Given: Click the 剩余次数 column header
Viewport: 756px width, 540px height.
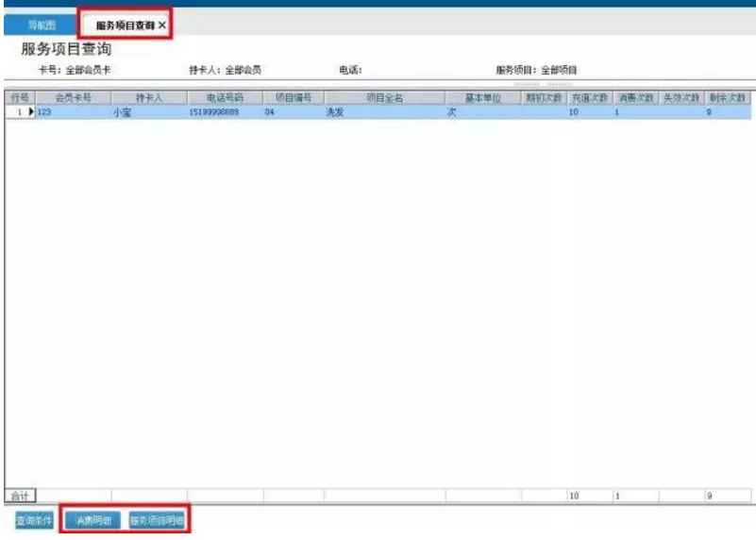Looking at the screenshot, I should click(728, 98).
